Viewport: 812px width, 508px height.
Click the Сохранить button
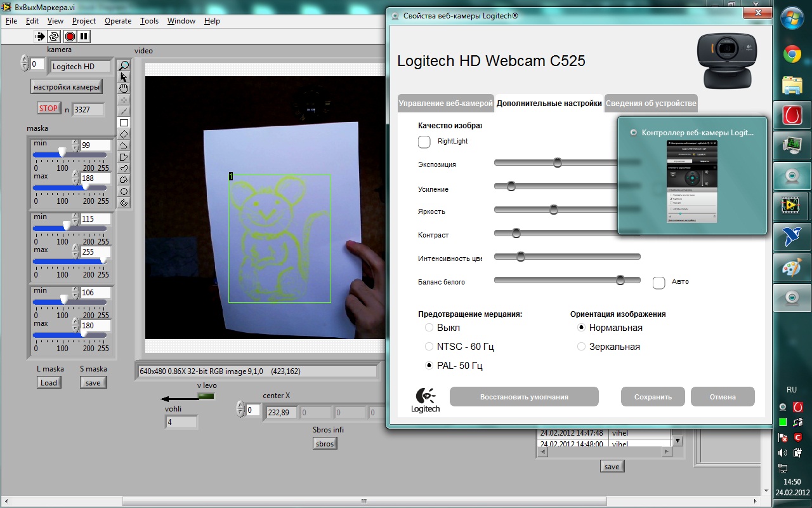click(653, 397)
